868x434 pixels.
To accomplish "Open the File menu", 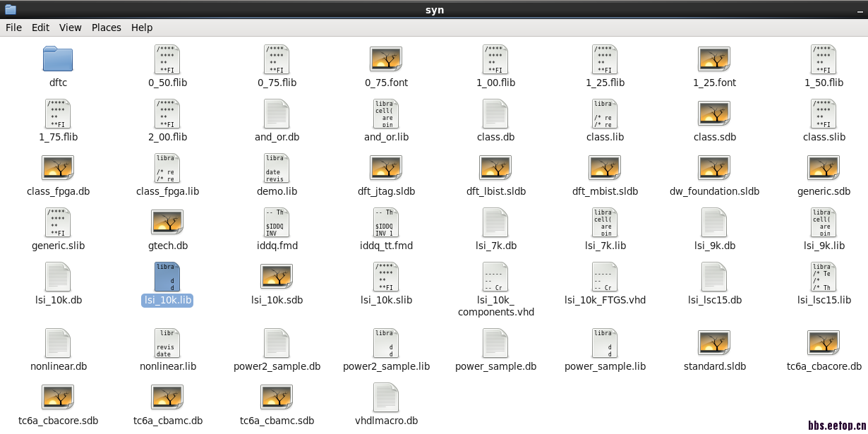I will click(x=13, y=28).
